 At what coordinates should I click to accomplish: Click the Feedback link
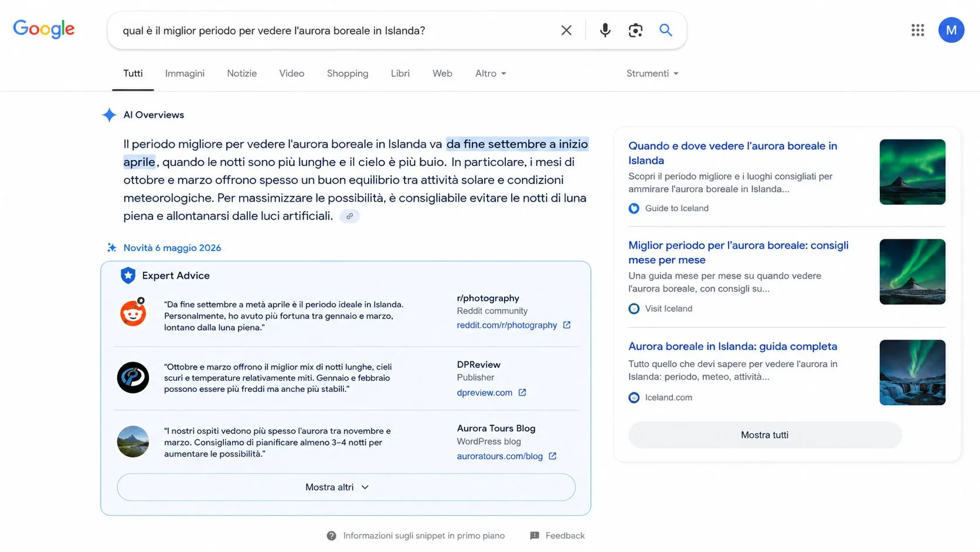(x=565, y=536)
